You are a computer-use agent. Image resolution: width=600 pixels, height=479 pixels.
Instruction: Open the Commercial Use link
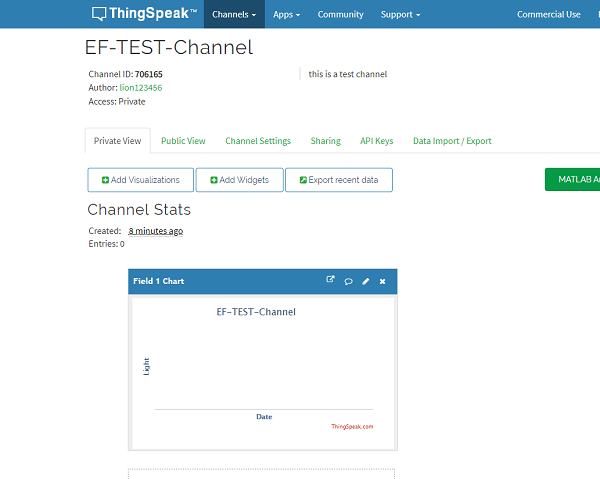(549, 14)
